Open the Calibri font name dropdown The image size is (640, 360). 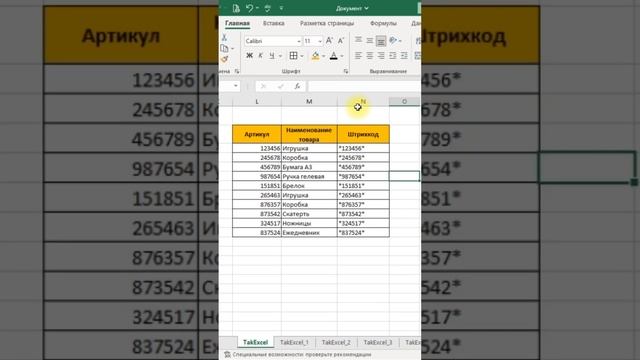click(x=299, y=41)
